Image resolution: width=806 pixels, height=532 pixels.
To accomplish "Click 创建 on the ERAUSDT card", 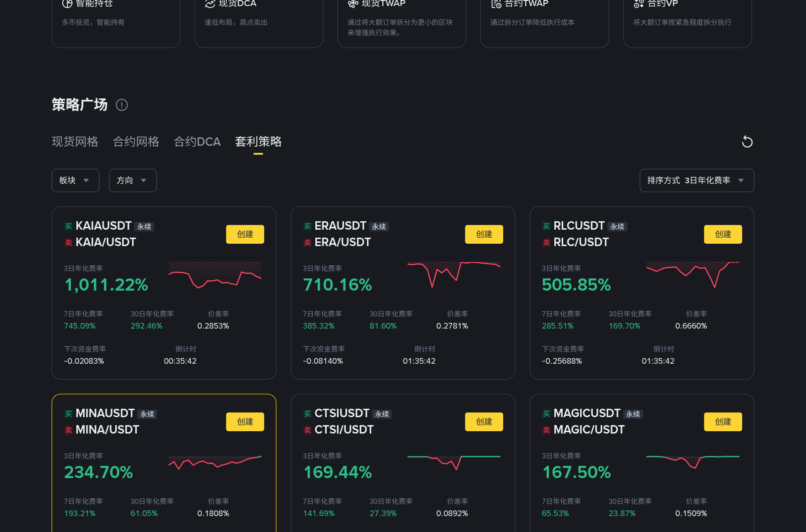I will [x=484, y=234].
